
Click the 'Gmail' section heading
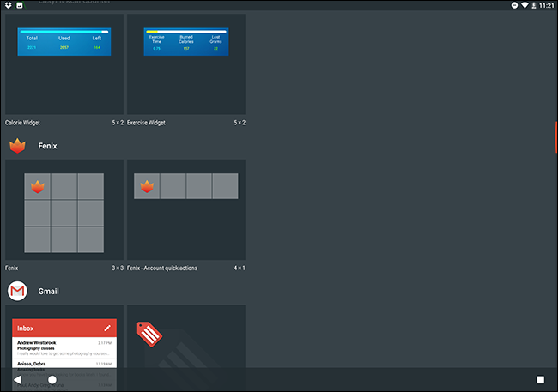(48, 292)
